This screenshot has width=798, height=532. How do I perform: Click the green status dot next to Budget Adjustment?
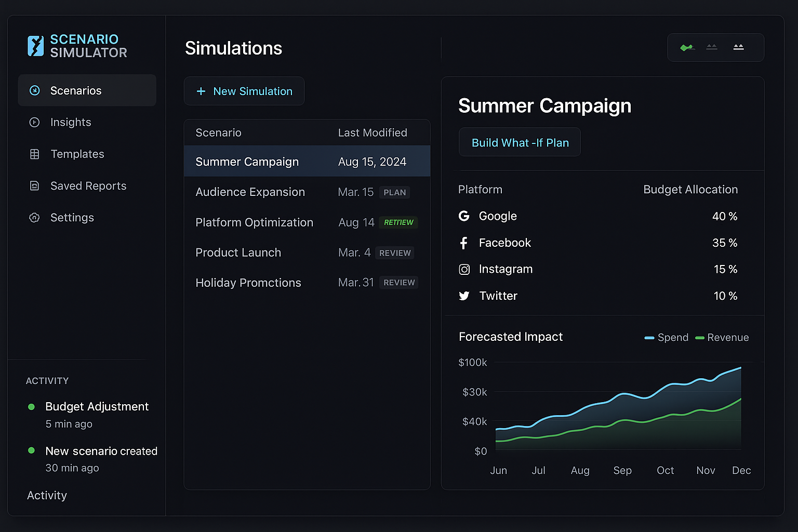click(32, 407)
